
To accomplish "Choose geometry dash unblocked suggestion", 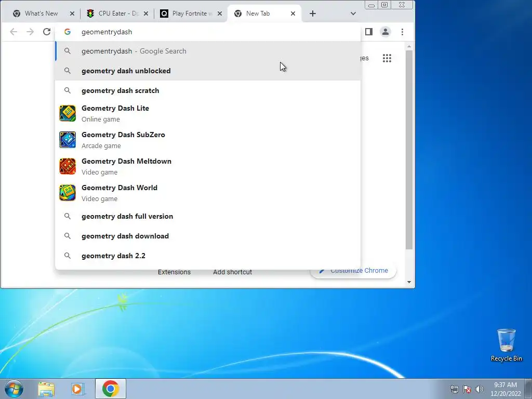I will pyautogui.click(x=208, y=71).
